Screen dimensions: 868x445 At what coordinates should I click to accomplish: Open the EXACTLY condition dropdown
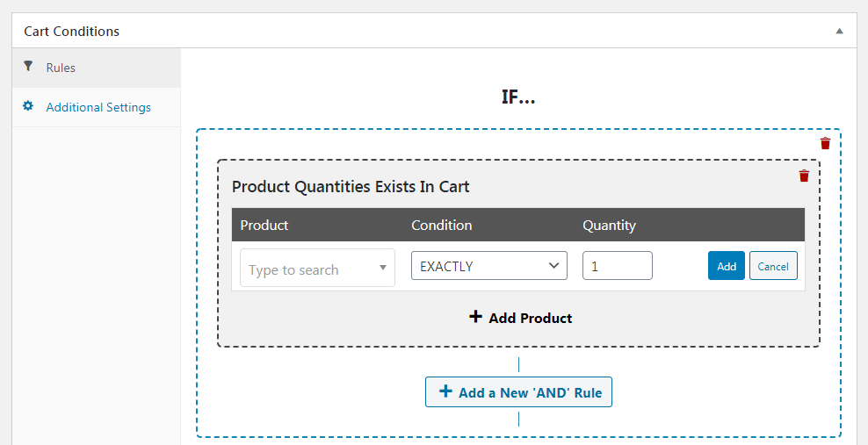[x=489, y=266]
